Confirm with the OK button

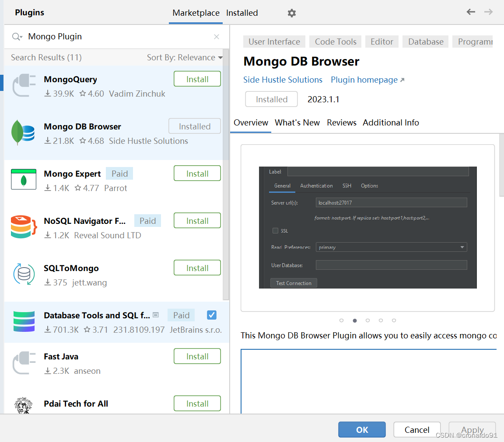(362, 430)
